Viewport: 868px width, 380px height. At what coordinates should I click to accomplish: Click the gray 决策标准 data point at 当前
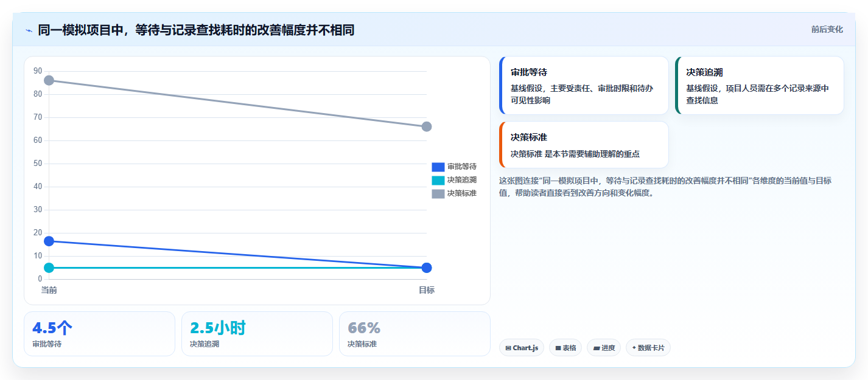49,80
